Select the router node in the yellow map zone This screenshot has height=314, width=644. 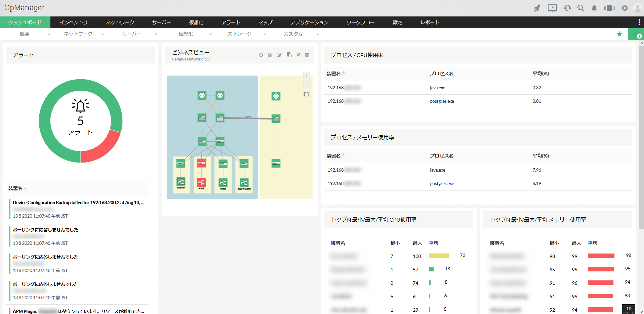tap(276, 96)
